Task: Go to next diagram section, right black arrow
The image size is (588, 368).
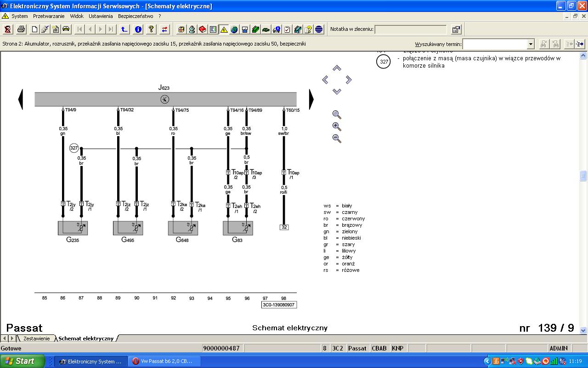Action: [311, 99]
